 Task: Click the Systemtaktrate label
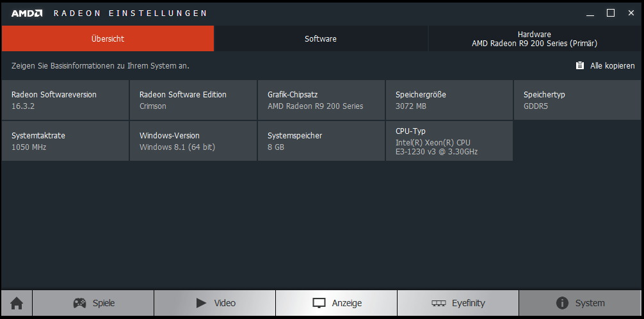(38, 136)
